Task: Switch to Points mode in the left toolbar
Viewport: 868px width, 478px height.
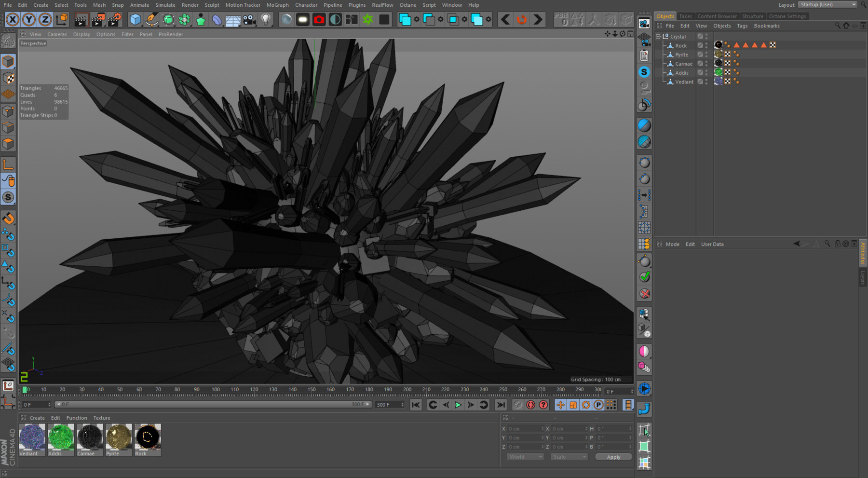Action: [8, 111]
